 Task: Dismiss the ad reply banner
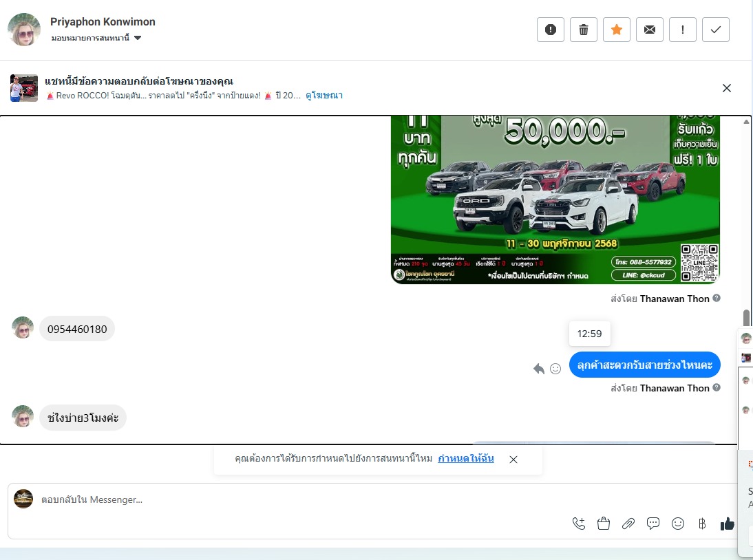726,88
